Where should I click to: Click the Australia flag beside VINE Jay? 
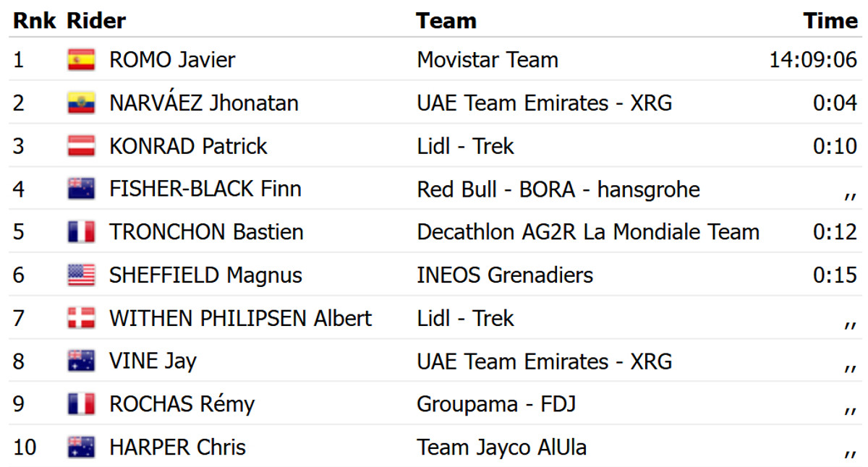[81, 361]
